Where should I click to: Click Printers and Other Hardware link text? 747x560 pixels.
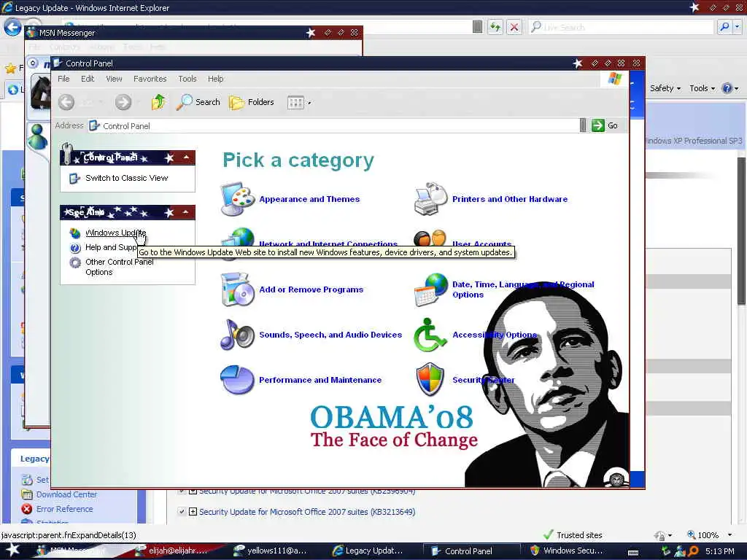pos(510,199)
